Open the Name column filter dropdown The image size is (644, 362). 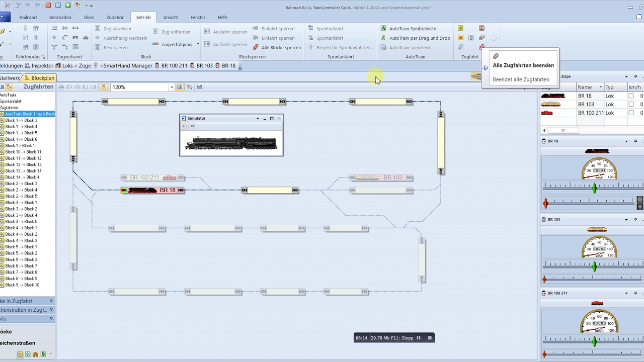(600, 87)
